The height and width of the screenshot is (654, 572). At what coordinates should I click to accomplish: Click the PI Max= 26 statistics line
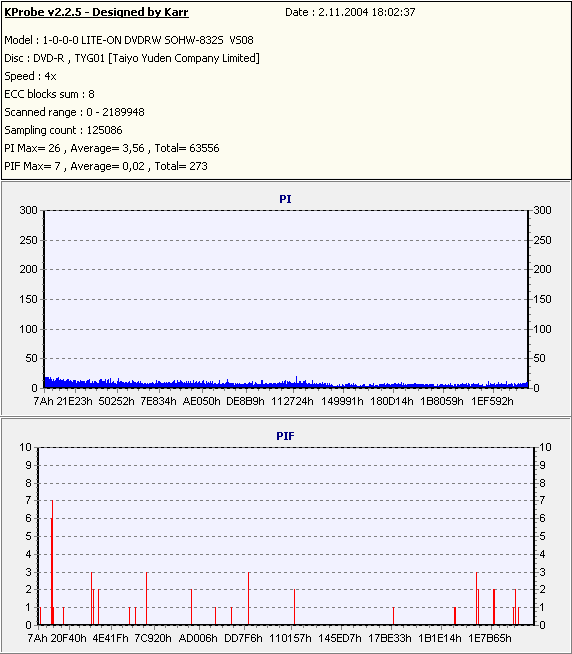[x=112, y=148]
